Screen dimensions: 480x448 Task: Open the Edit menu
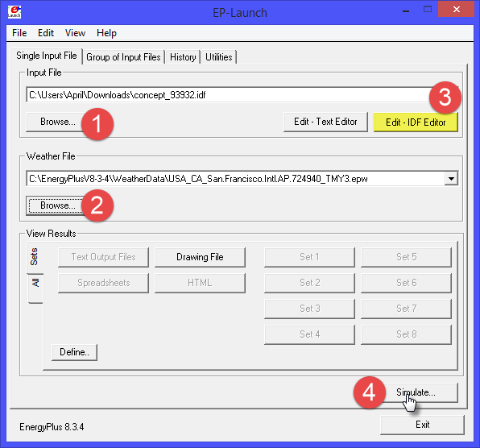[x=46, y=33]
